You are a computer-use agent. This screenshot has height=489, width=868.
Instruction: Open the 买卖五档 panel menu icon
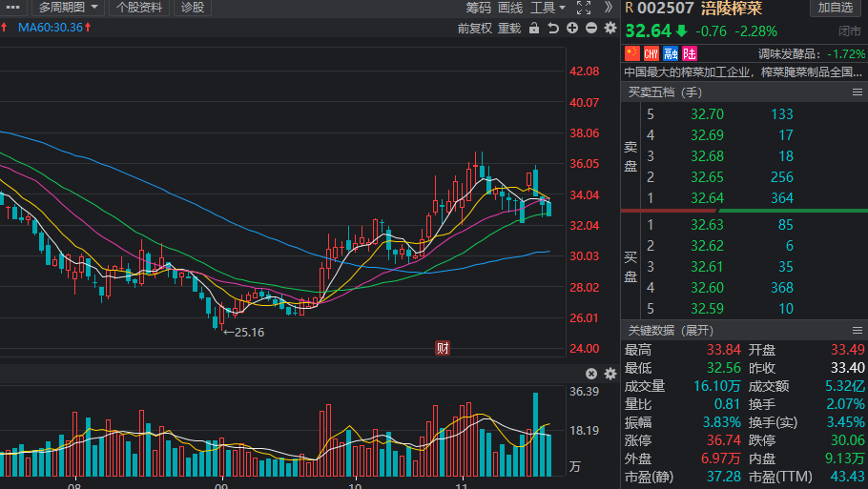pos(858,92)
